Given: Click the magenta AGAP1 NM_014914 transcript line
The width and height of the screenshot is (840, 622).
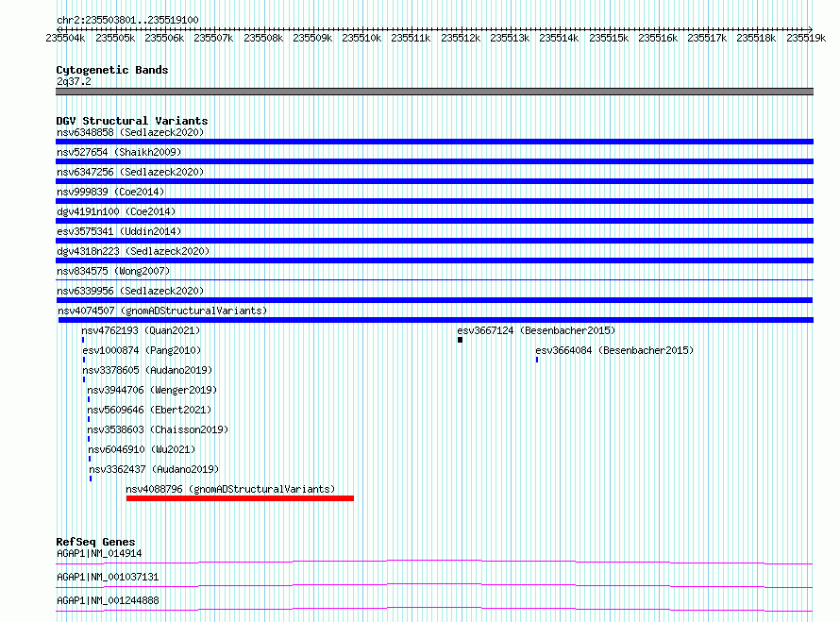Looking at the screenshot, I should click(x=434, y=562).
